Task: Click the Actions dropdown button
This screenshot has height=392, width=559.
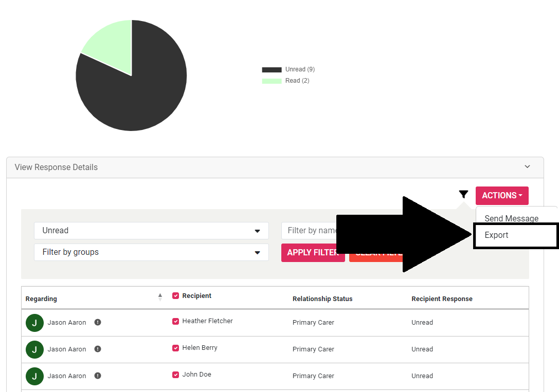Action: pos(502,196)
